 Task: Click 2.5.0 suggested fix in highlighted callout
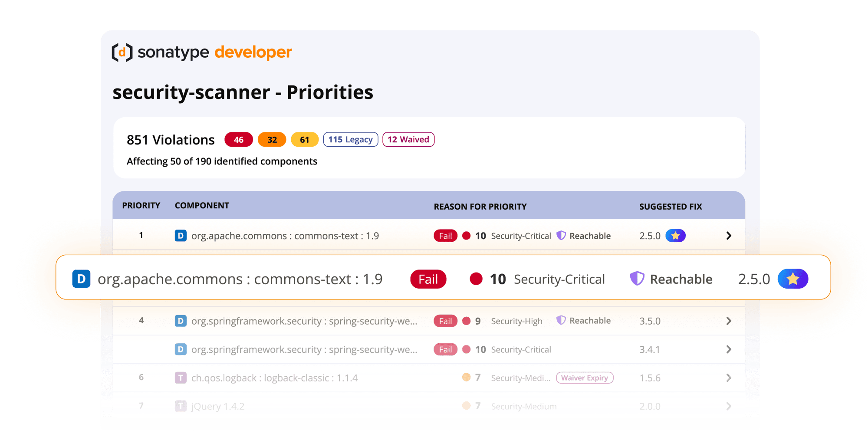point(754,279)
